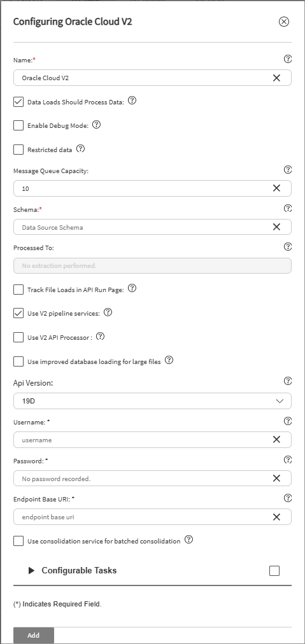Open the Api Version 19D dropdown
This screenshot has height=644, width=305.
153,401
